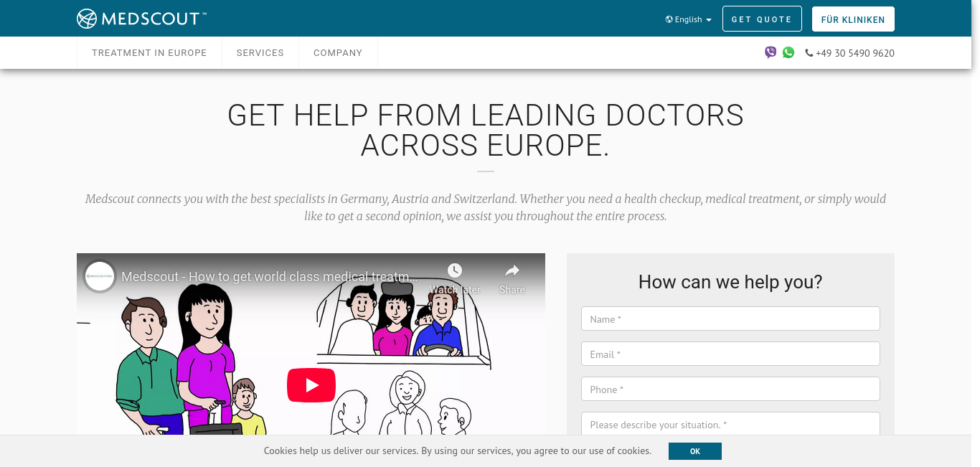Viewport: 980px width, 467px height.
Task: Click the Get Quote button
Action: click(x=762, y=19)
